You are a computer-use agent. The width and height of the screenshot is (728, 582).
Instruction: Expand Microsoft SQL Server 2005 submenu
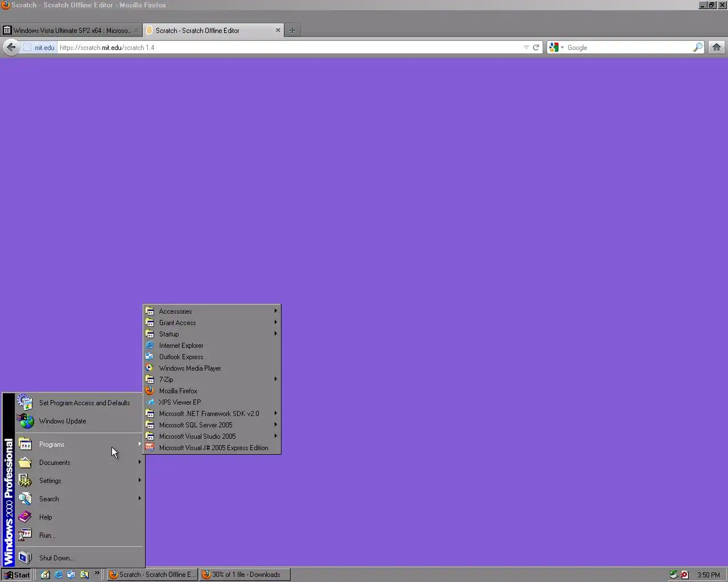click(x=212, y=425)
